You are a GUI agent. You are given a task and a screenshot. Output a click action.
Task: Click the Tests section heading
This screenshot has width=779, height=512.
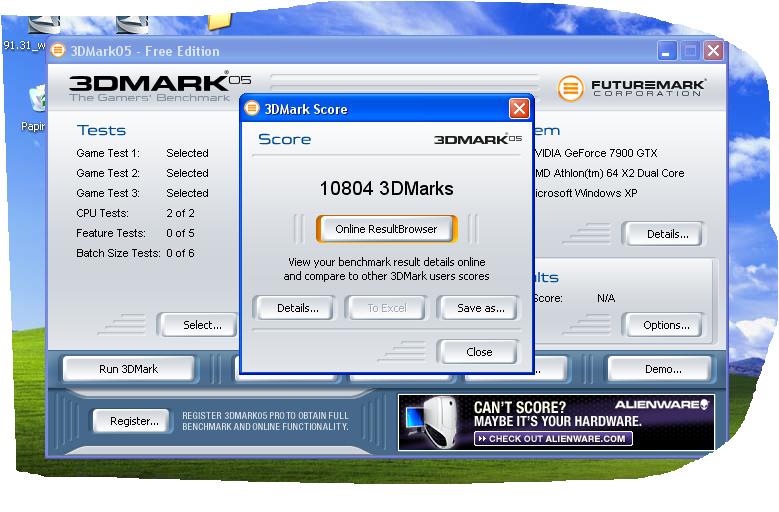pos(101,130)
